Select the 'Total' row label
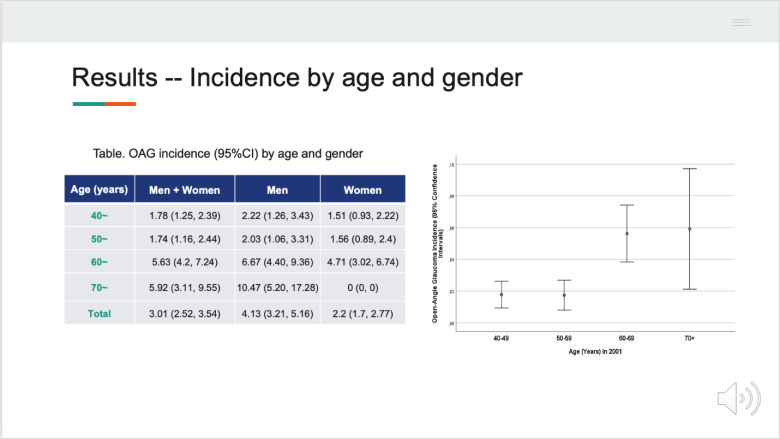 [99, 312]
